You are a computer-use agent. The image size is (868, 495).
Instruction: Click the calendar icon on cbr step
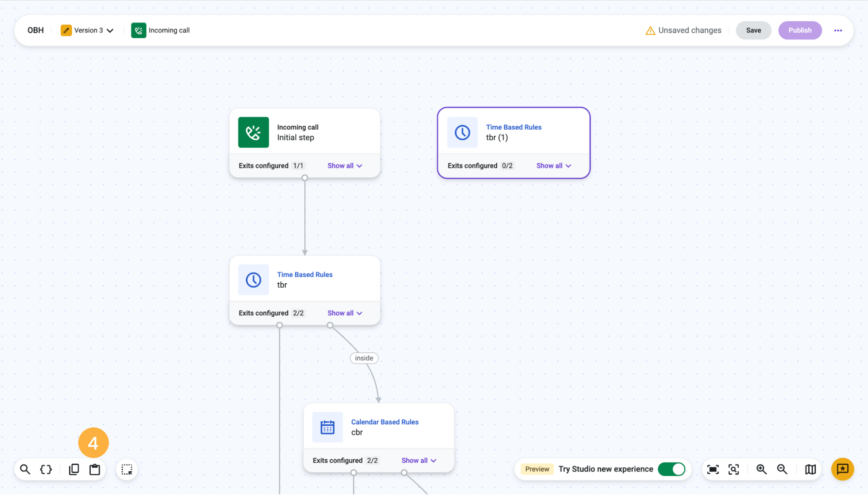click(328, 427)
